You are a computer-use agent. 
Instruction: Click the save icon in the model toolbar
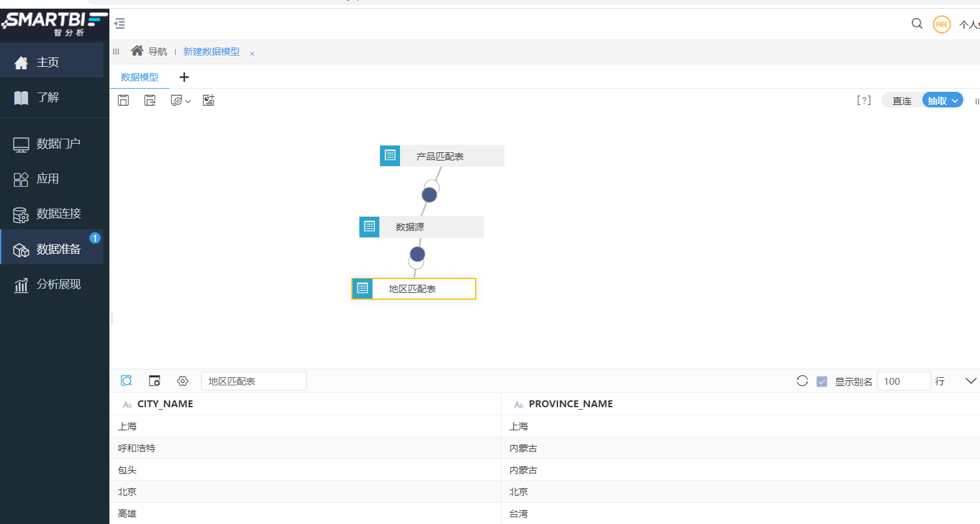124,101
